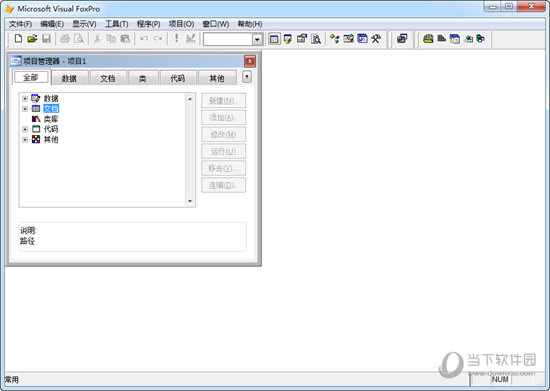Open the 项目(O) menu
Image resolution: width=550 pixels, height=391 pixels.
pos(181,24)
